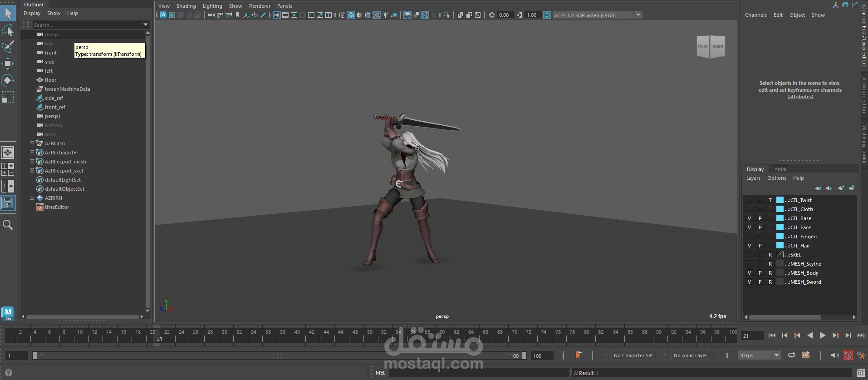Click CTL_Fingers layer color swatch
The width and height of the screenshot is (868, 380).
(780, 237)
